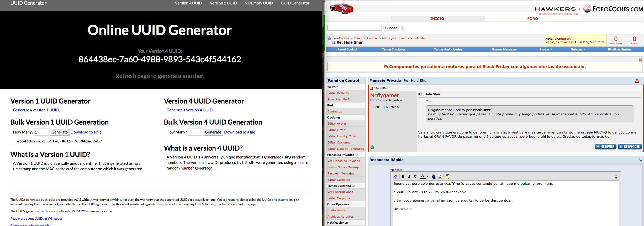Click the Entrada breadcrumb link

click(419, 38)
